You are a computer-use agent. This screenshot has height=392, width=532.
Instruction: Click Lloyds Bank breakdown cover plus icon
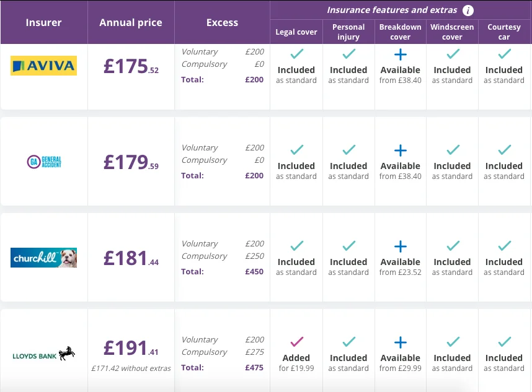click(x=401, y=342)
